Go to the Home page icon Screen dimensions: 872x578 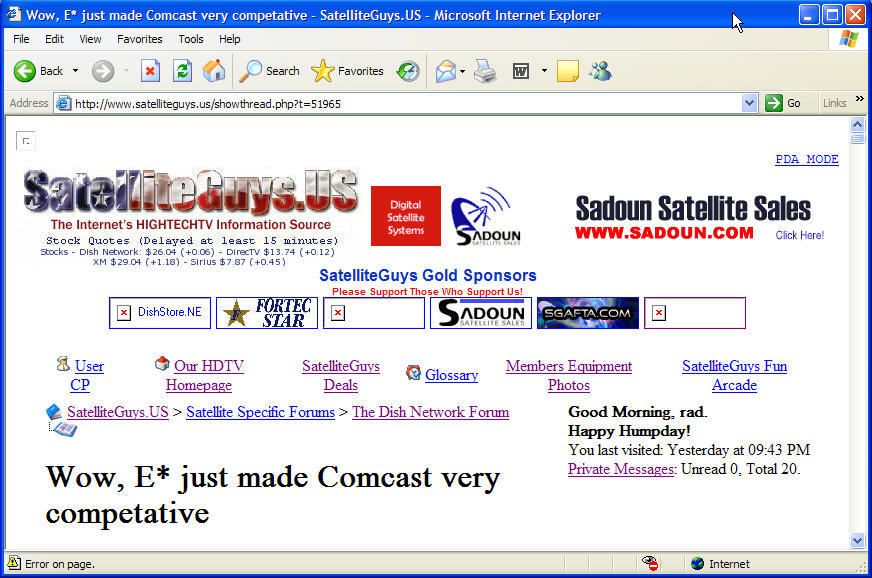click(214, 71)
